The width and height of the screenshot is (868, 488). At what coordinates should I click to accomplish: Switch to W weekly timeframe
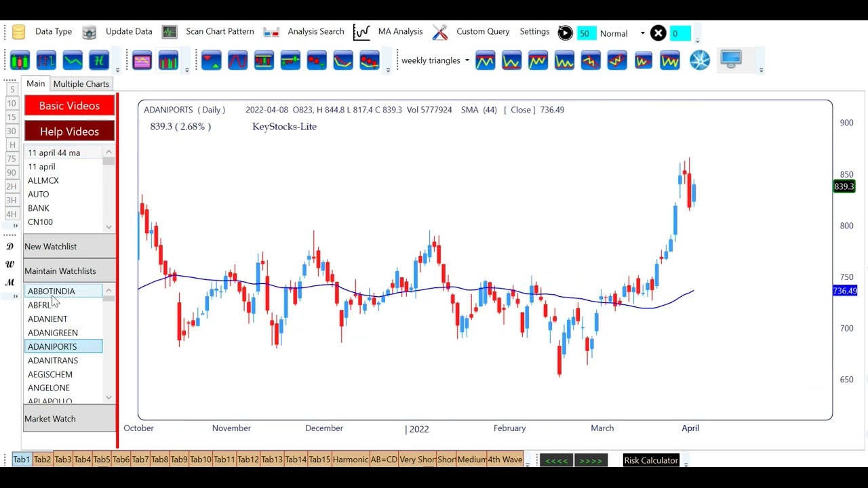click(x=9, y=264)
